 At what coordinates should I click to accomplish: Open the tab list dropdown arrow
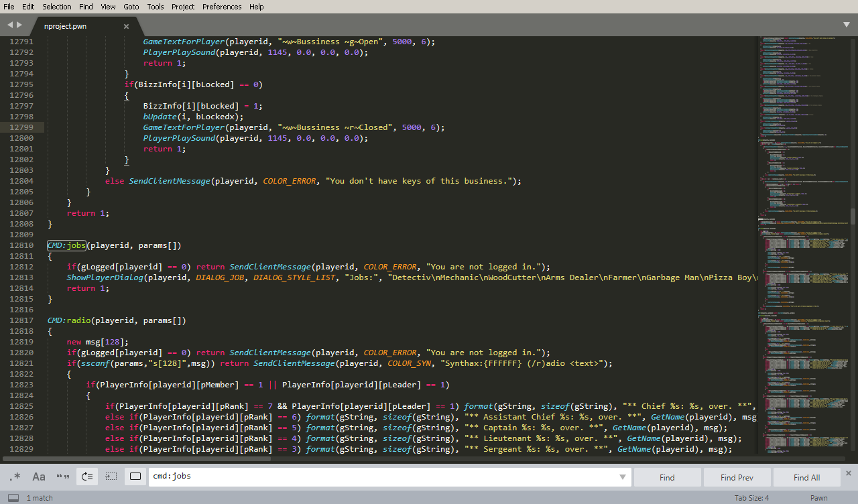tap(847, 25)
